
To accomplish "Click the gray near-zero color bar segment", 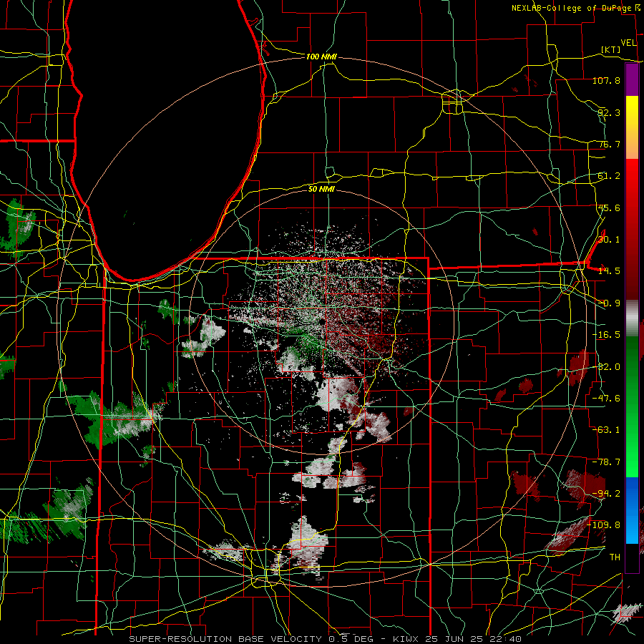I will pos(632,318).
